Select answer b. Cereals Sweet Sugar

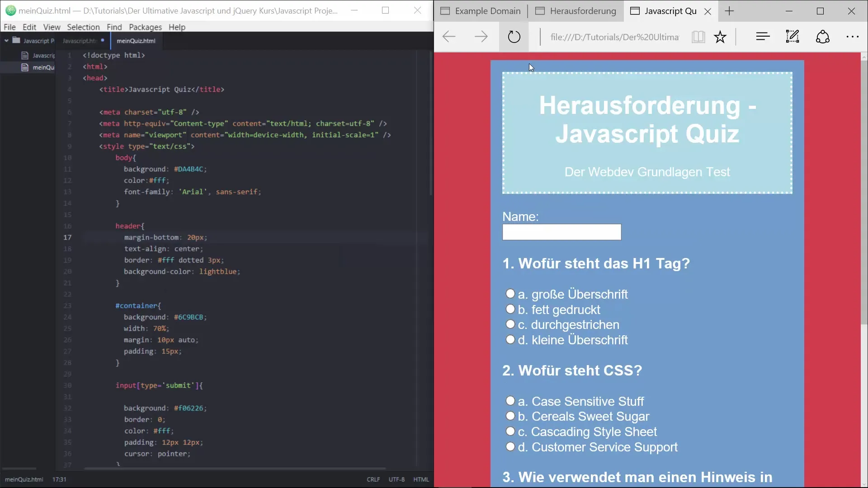510,416
